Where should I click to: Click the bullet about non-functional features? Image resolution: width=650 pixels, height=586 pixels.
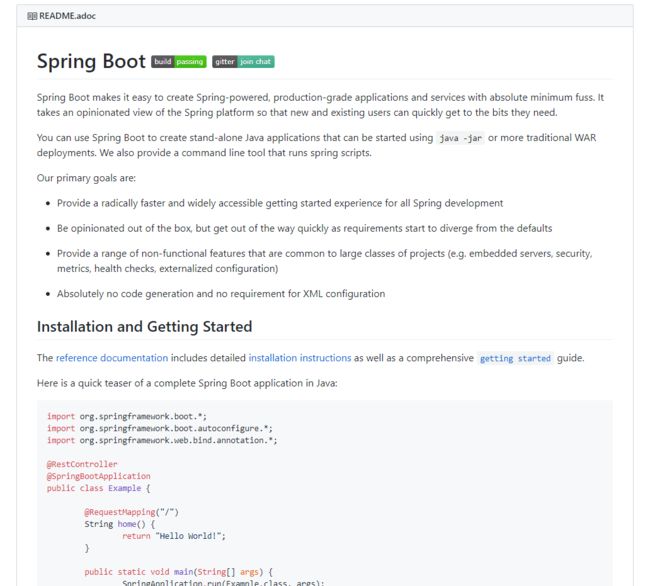[324, 261]
